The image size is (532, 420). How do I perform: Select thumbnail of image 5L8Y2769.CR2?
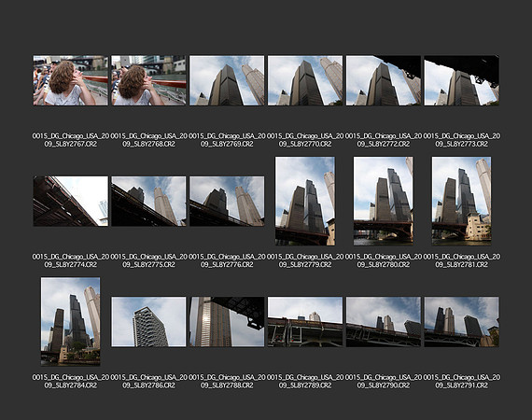point(227,80)
